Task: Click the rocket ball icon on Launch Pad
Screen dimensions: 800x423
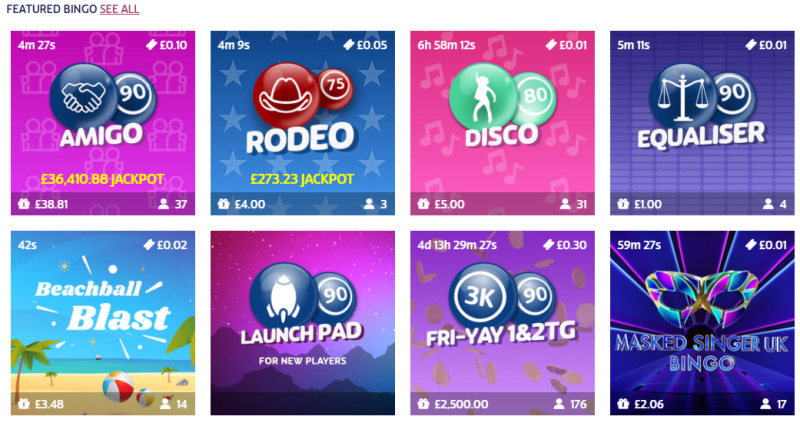Action: (x=283, y=297)
